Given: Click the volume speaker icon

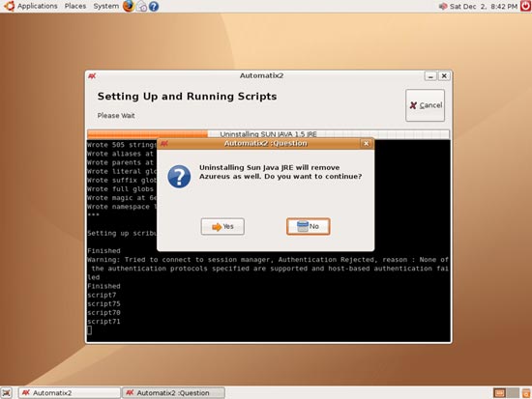Looking at the screenshot, I should 443,7.
